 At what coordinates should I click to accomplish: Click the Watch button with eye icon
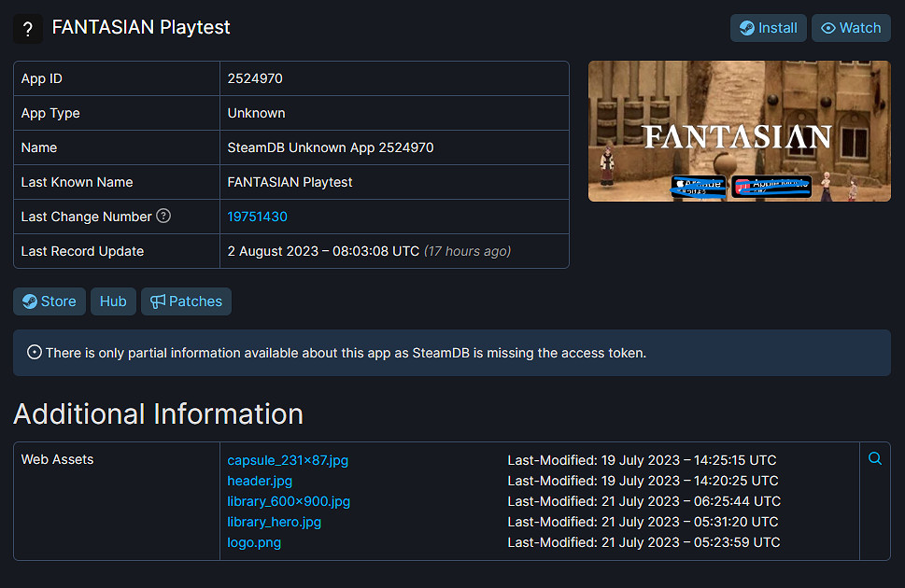(850, 28)
